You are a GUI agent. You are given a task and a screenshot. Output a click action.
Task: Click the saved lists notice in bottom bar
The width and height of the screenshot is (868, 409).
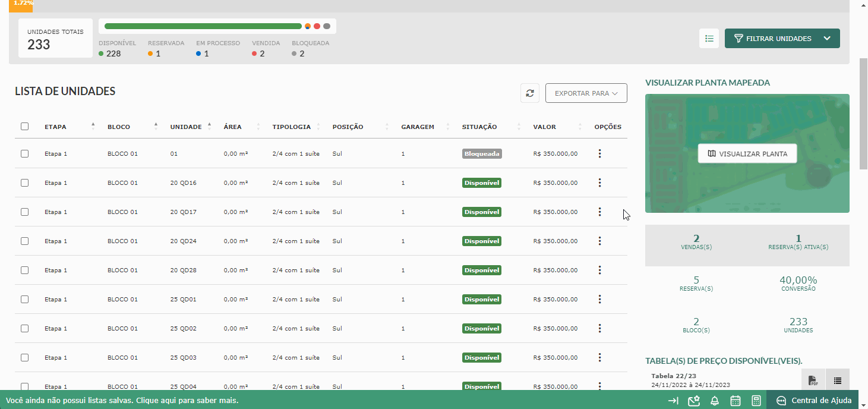point(122,401)
